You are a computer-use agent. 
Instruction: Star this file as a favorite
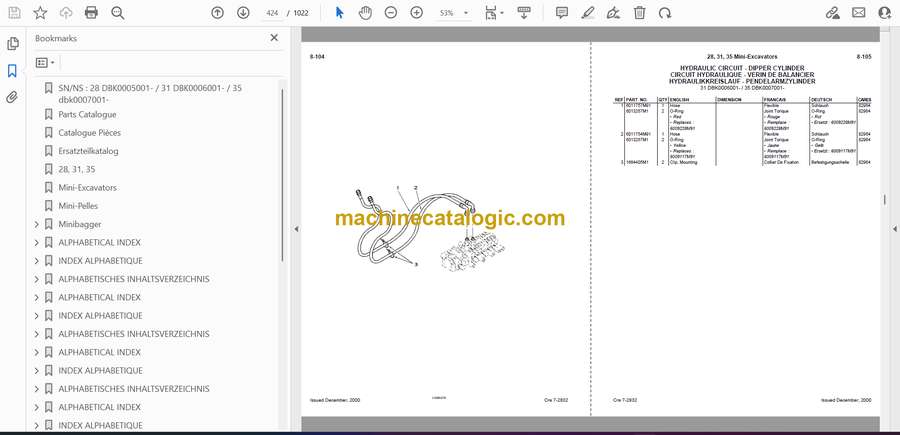pyautogui.click(x=40, y=13)
